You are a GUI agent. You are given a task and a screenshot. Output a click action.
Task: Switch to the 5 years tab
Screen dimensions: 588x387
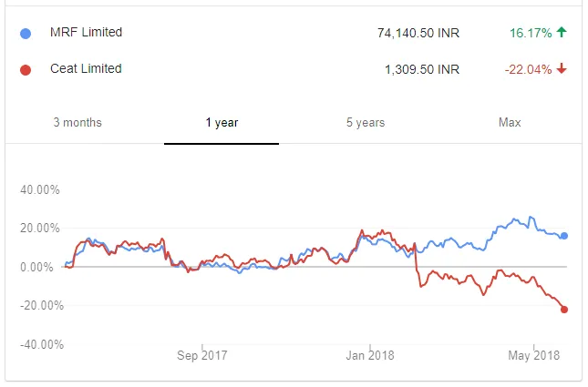365,122
